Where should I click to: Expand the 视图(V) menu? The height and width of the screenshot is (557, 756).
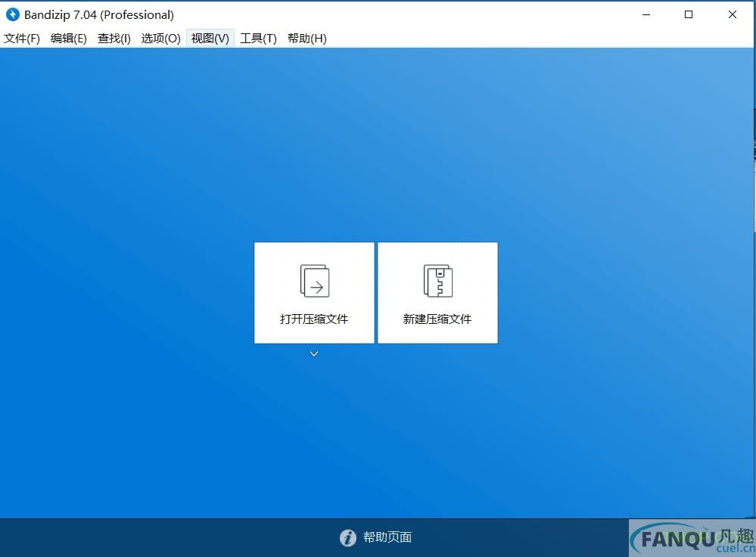tap(210, 39)
